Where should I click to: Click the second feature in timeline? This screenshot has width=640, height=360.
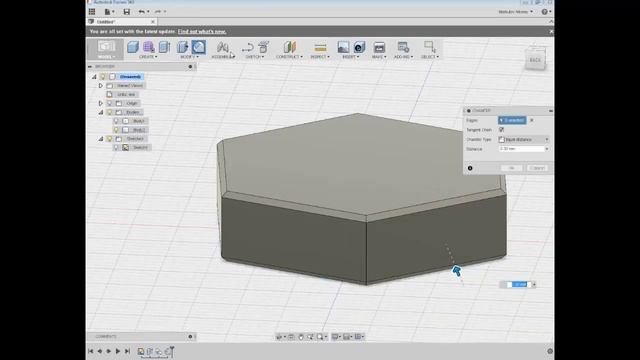coord(150,351)
